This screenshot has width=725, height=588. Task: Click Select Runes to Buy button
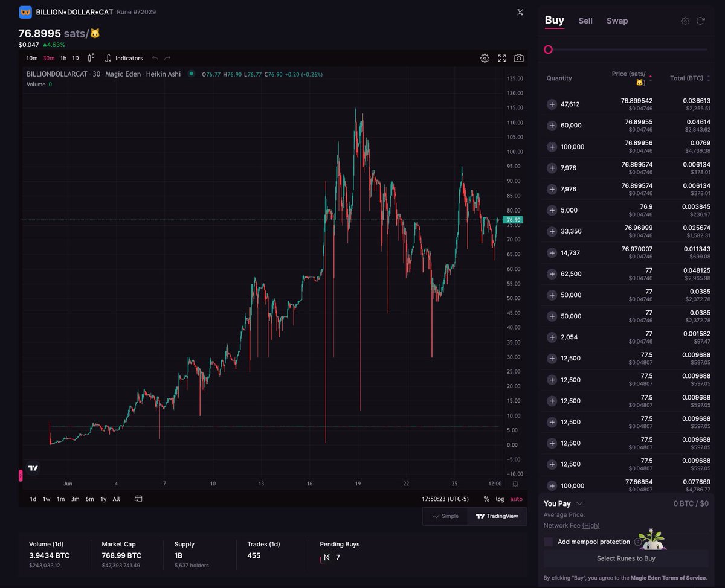coord(626,558)
